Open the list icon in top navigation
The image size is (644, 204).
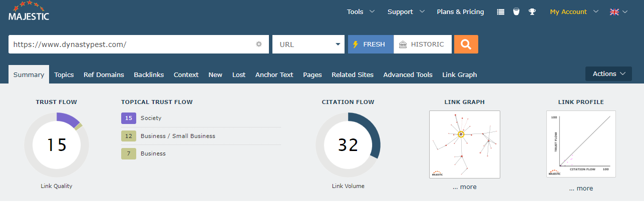(500, 12)
